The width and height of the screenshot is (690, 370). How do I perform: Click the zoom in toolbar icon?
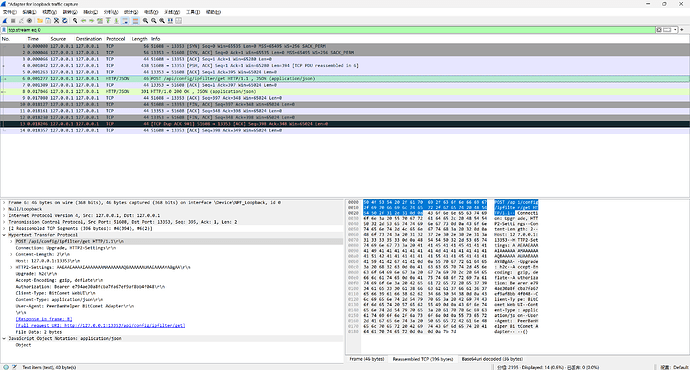145,21
